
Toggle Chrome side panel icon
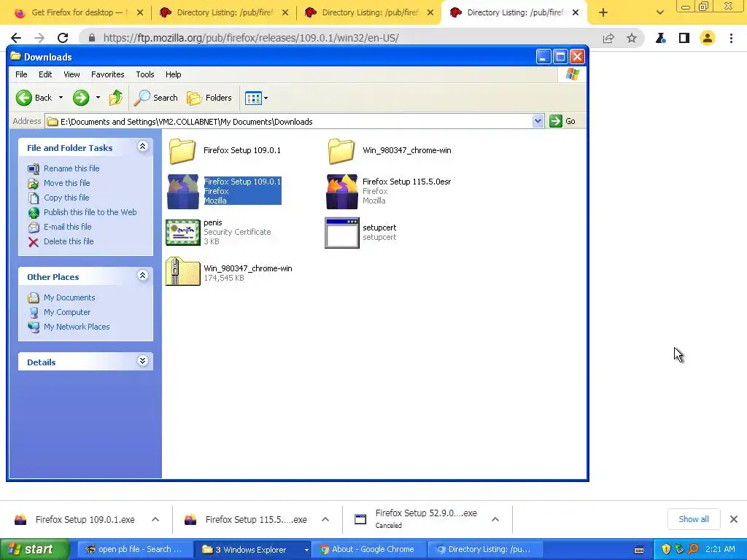tap(684, 38)
